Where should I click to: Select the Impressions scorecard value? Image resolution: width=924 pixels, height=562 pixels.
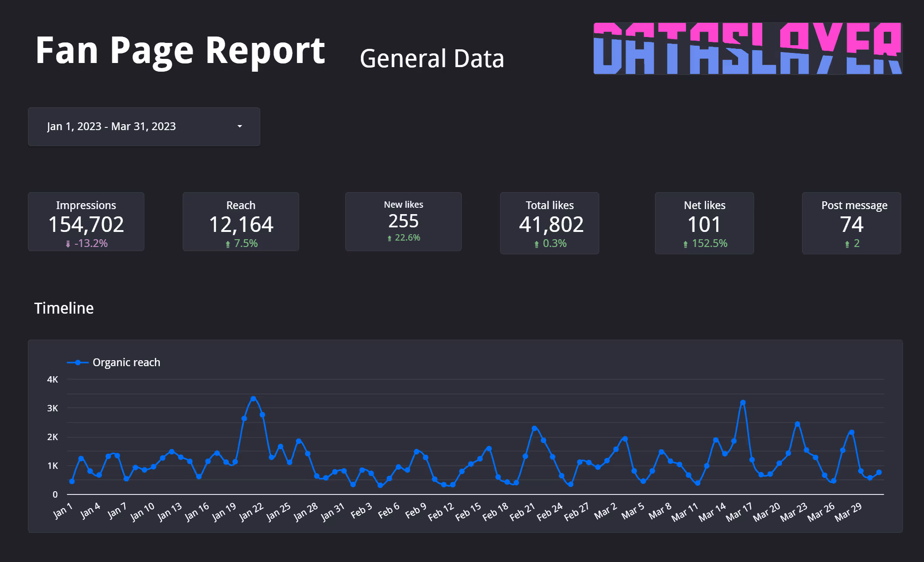[86, 224]
